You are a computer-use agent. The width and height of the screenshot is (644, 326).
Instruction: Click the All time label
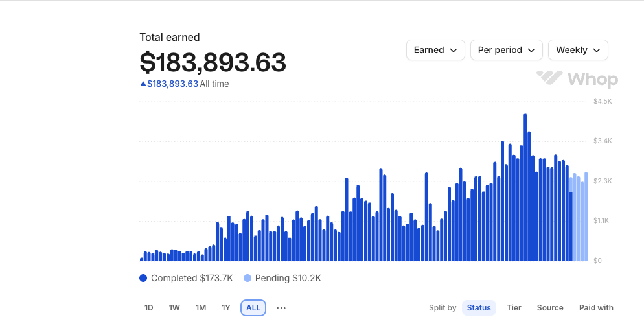(x=214, y=84)
